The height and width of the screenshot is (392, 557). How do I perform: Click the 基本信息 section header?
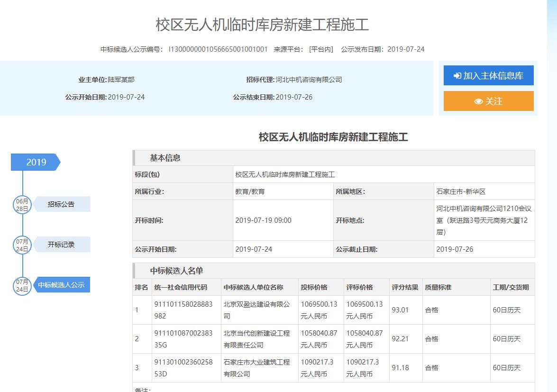tap(165, 158)
